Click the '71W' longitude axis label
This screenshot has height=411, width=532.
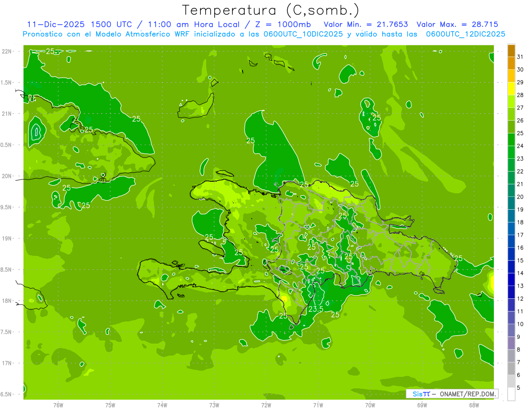point(318,405)
